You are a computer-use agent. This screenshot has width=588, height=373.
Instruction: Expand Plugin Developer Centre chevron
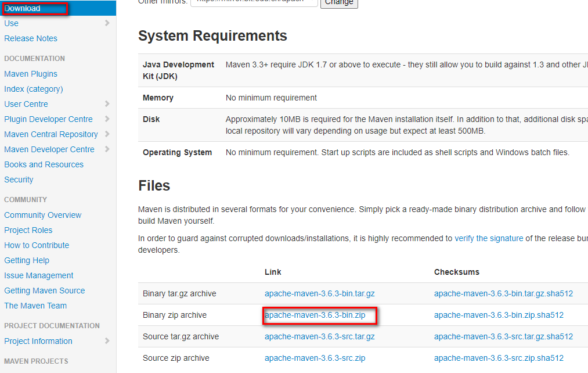click(x=107, y=119)
